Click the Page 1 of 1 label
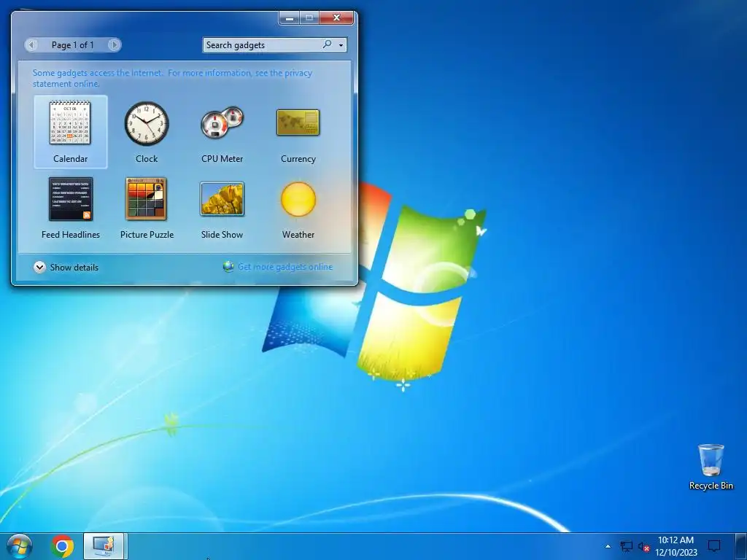This screenshot has height=560, width=747. (x=72, y=44)
